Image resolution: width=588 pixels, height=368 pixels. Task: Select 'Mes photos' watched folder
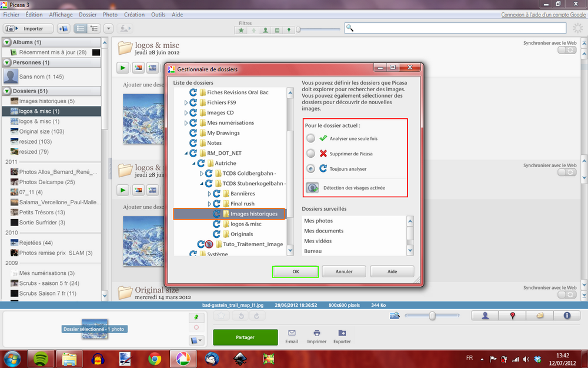pos(318,221)
